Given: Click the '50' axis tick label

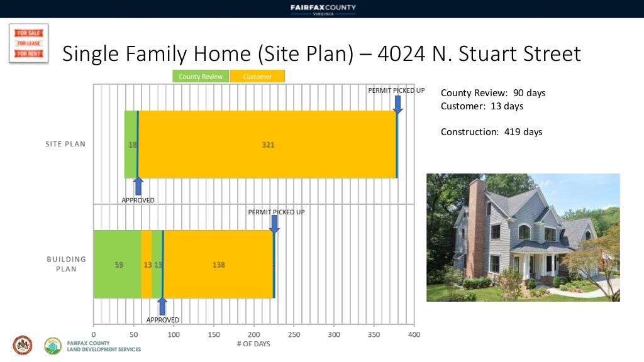Looking at the screenshot, I should [x=134, y=334].
